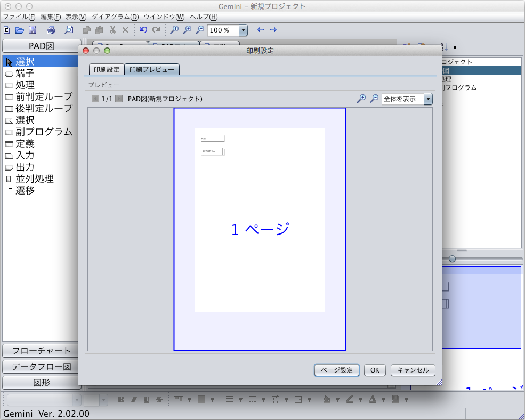Expand the line color dropdown arrow

pos(360,400)
